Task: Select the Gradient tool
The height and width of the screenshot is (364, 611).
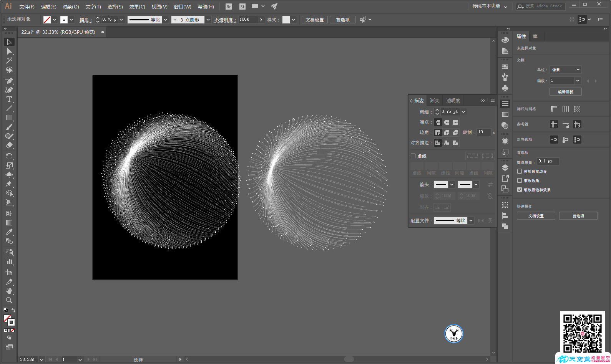Action: coord(9,223)
